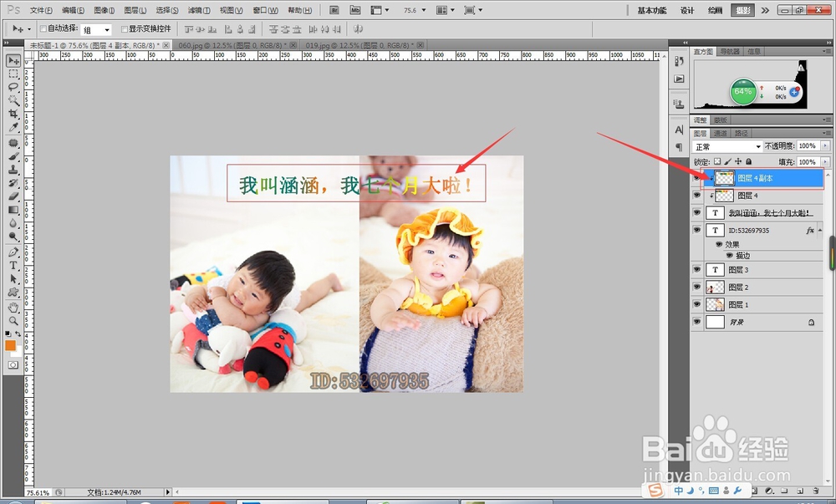Select the Eyedropper tool

(13, 127)
